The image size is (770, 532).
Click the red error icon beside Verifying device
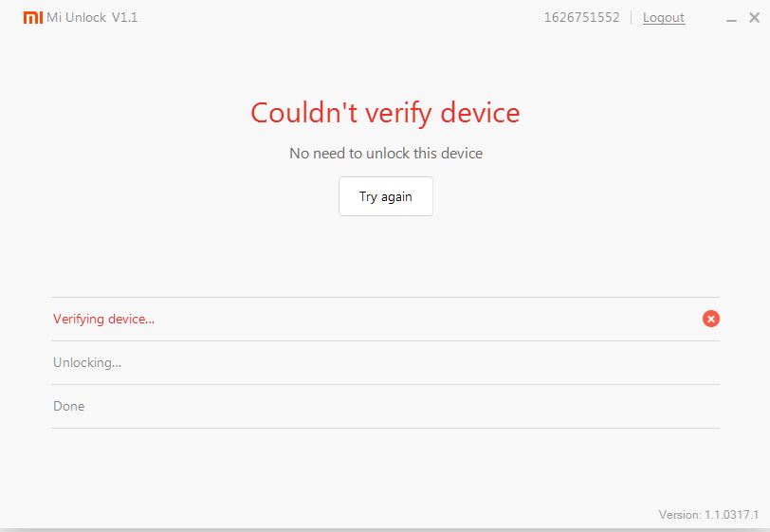coord(710,319)
